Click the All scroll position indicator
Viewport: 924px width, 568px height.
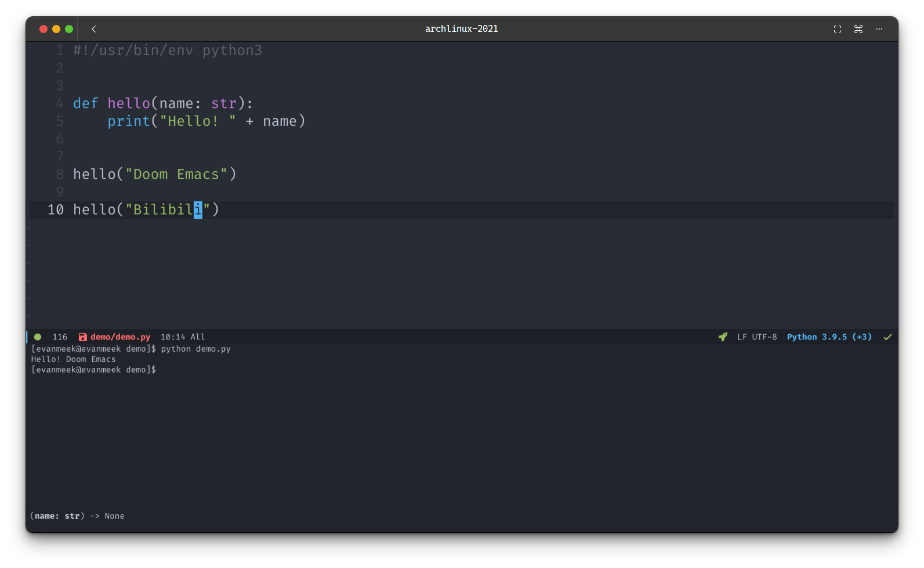198,337
